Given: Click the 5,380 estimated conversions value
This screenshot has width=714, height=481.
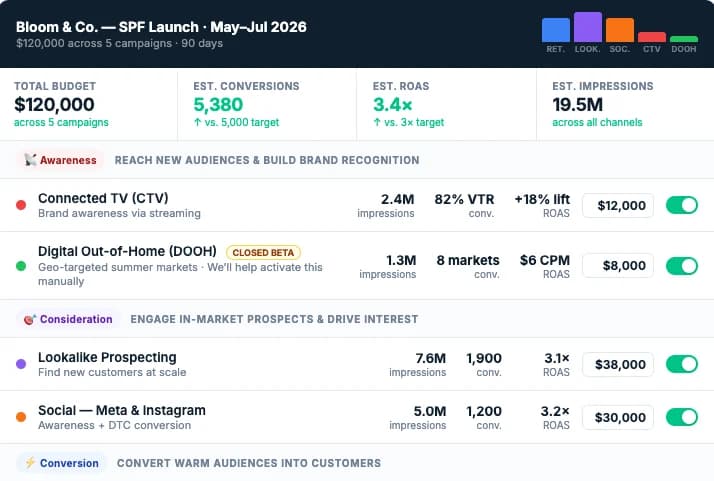Looking at the screenshot, I should pyautogui.click(x=218, y=105).
